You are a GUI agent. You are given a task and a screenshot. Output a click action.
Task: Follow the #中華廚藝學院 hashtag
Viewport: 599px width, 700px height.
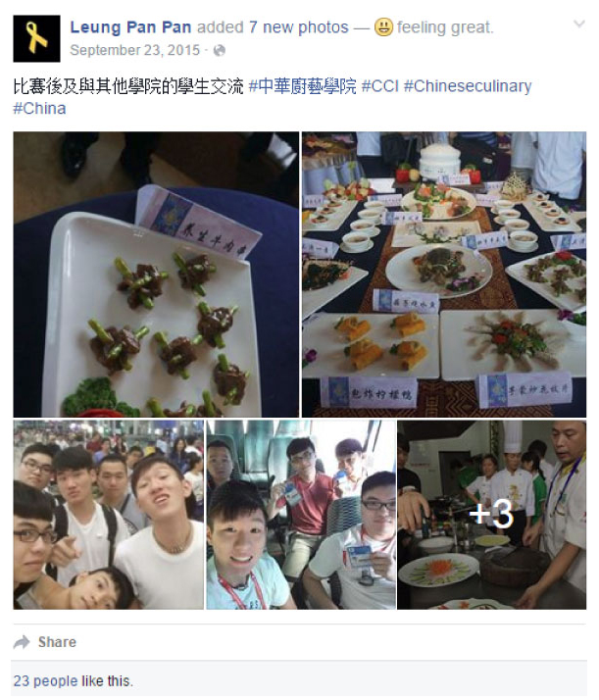(303, 85)
